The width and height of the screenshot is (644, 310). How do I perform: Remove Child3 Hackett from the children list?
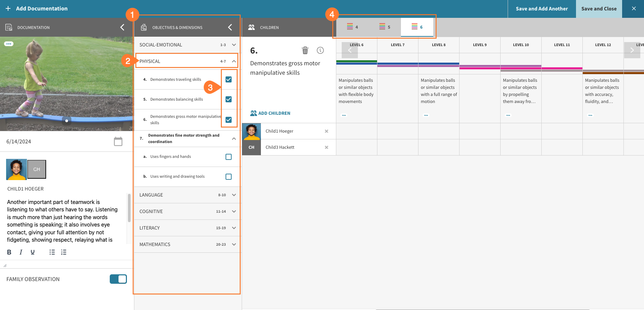326,147
